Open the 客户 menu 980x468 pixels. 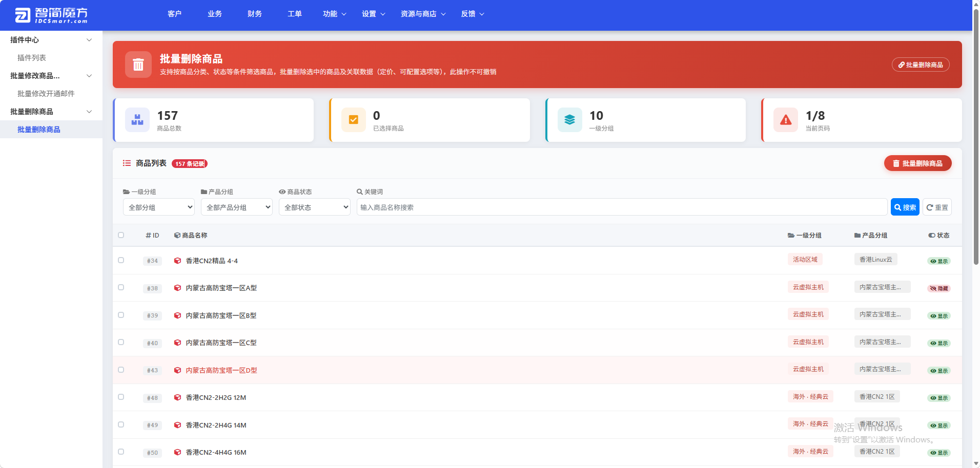click(x=174, y=14)
